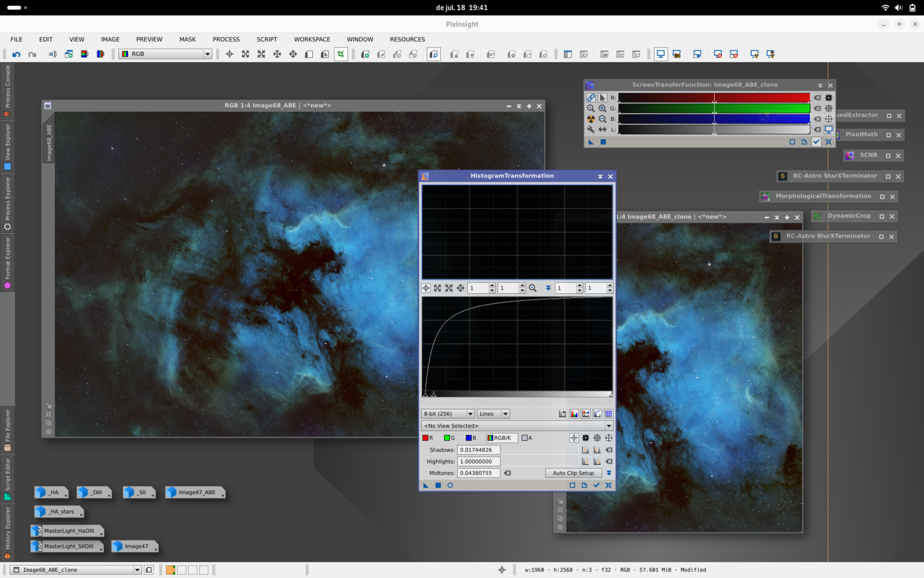This screenshot has width=924, height=578.
Task: Click the Midtones value input field
Action: click(x=479, y=473)
